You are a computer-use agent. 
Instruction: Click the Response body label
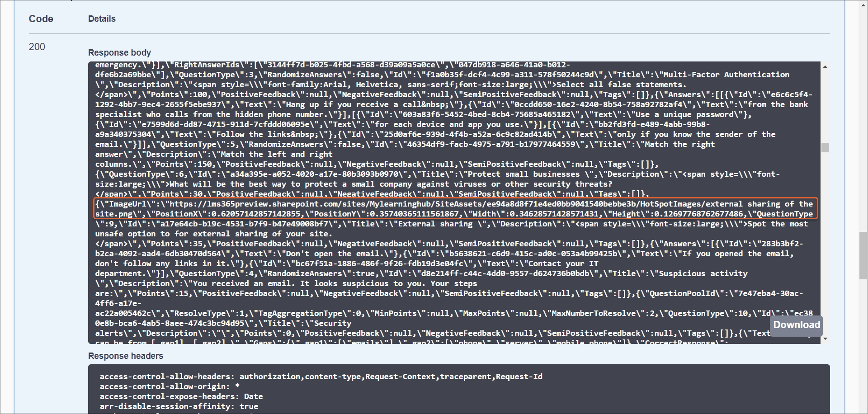tap(119, 53)
